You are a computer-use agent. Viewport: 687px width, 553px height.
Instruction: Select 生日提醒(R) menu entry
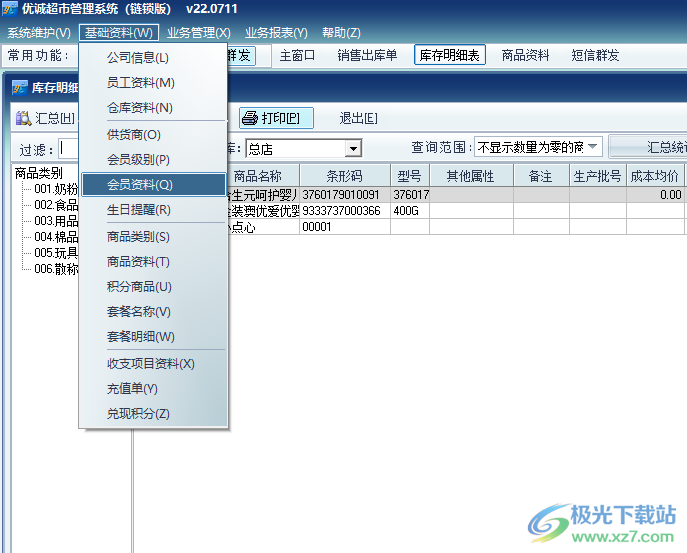pyautogui.click(x=153, y=209)
